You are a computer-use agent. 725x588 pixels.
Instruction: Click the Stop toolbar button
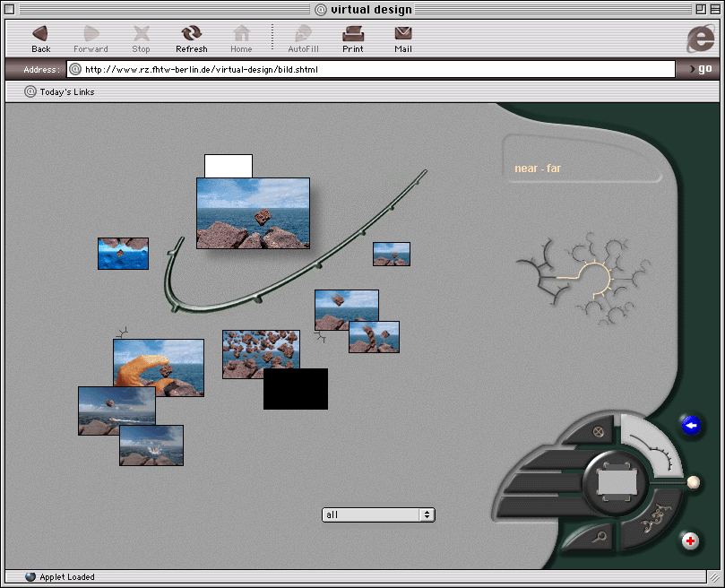coord(141,39)
